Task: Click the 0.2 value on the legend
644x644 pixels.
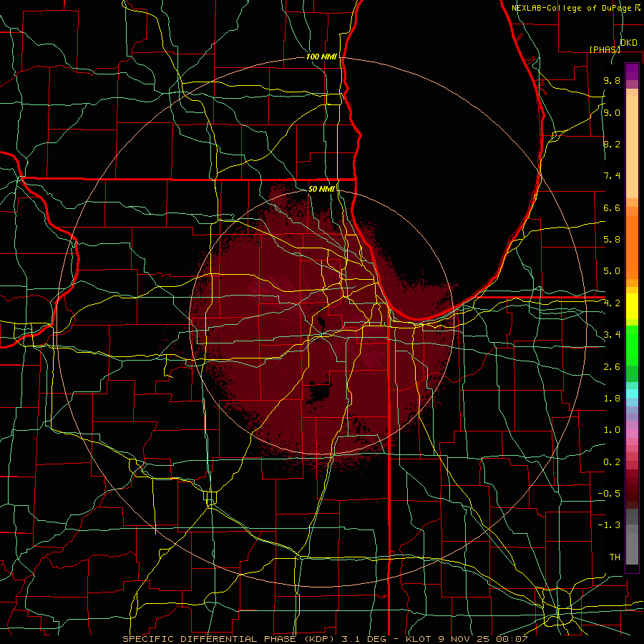Action: pos(612,462)
